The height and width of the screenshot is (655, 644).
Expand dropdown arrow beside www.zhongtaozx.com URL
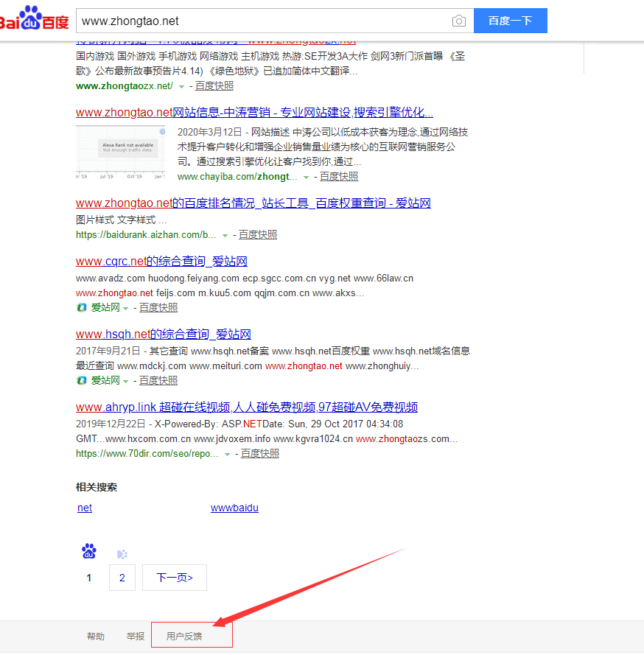pos(181,87)
